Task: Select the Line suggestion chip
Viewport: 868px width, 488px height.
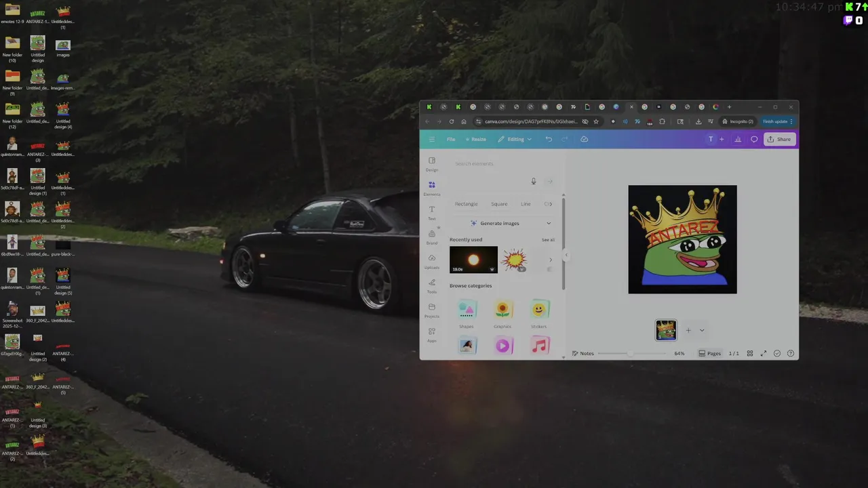Action: point(526,204)
